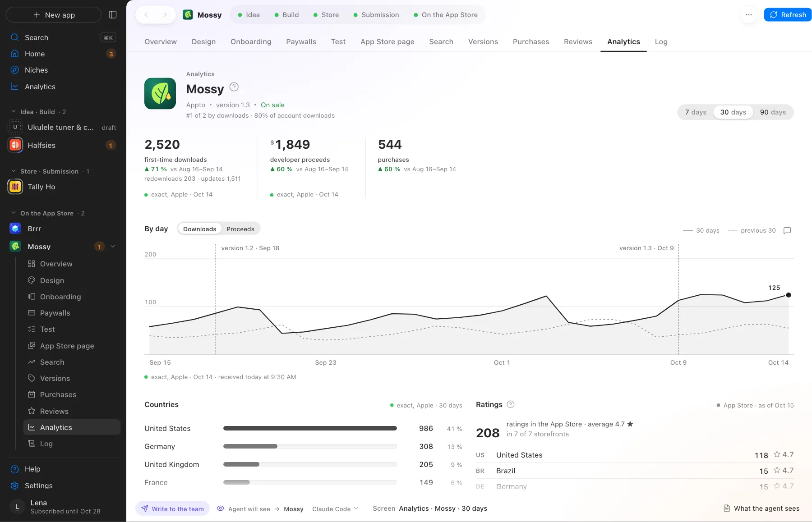The image size is (812, 522).
Task: Open the Claude Code dropdown
Action: [x=335, y=509]
